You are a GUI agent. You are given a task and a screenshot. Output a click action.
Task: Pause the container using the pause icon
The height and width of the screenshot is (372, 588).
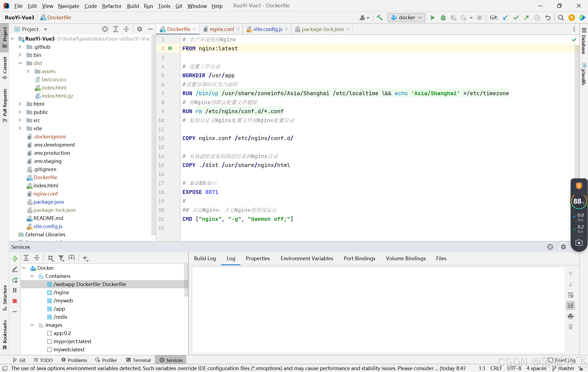[14, 290]
